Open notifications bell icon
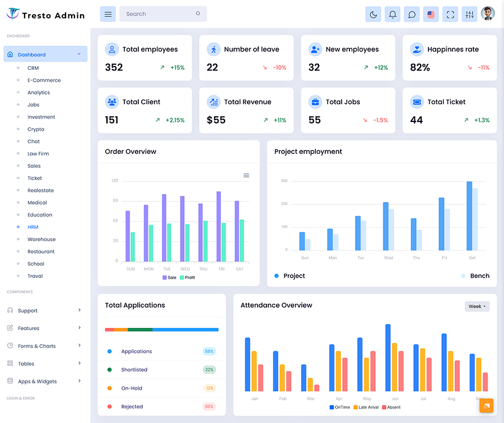The height and width of the screenshot is (423, 504). click(393, 14)
